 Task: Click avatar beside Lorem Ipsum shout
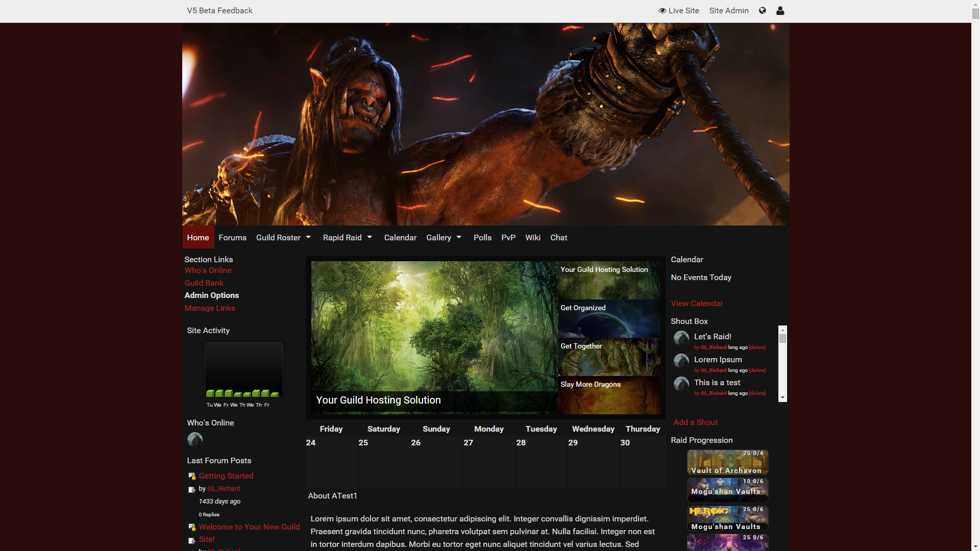(x=681, y=361)
